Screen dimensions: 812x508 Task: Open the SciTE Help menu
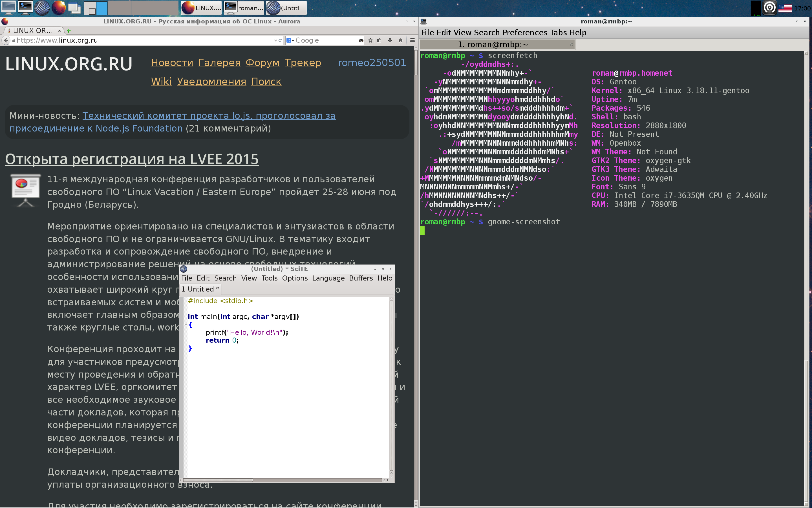385,278
